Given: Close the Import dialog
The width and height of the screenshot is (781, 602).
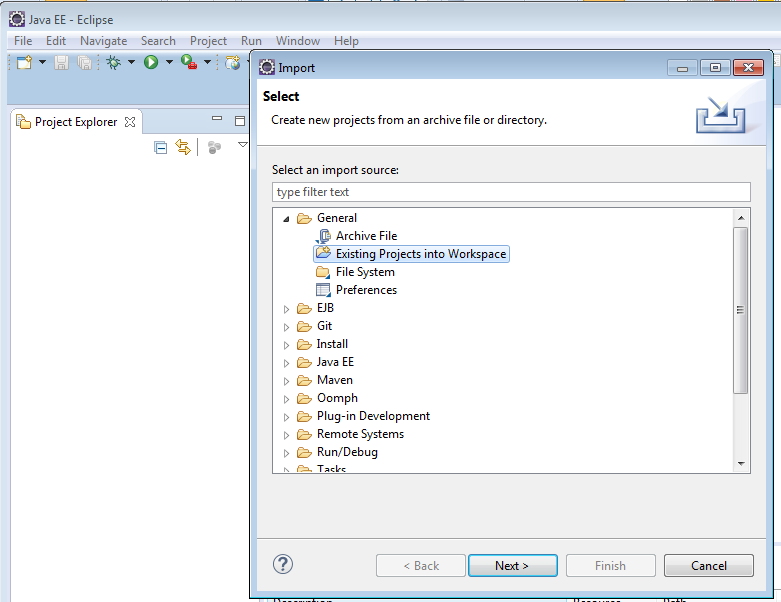Looking at the screenshot, I should click(748, 67).
